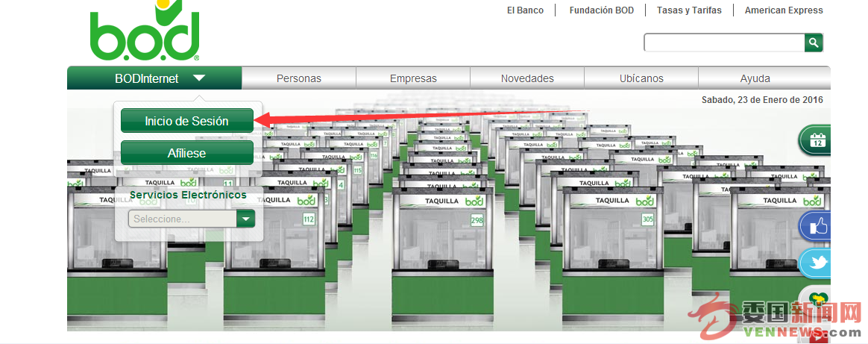The width and height of the screenshot is (868, 344).
Task: Click the date text Sabado, 23 de Enero
Action: (762, 100)
